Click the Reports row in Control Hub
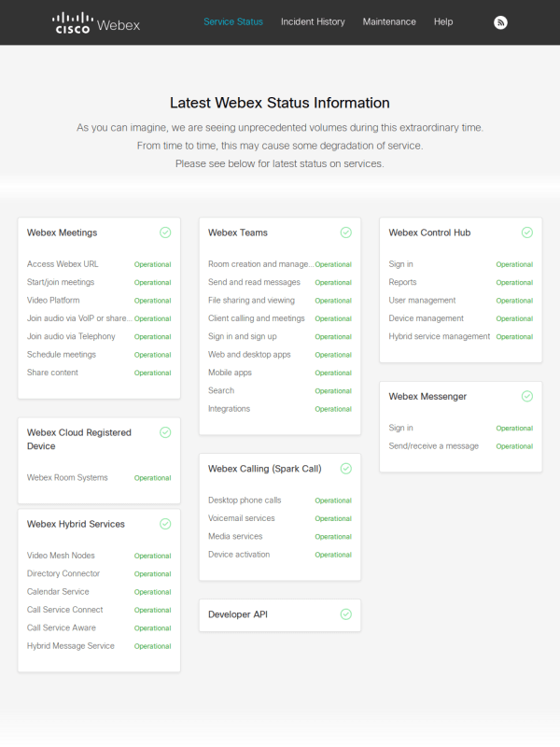 (x=461, y=282)
